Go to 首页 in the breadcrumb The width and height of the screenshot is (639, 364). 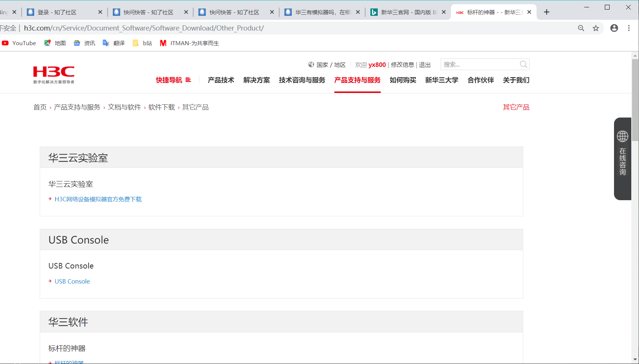pyautogui.click(x=40, y=107)
